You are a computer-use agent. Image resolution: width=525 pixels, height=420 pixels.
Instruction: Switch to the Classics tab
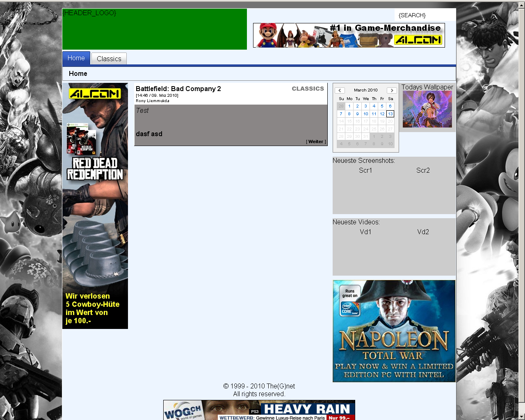coord(109,59)
